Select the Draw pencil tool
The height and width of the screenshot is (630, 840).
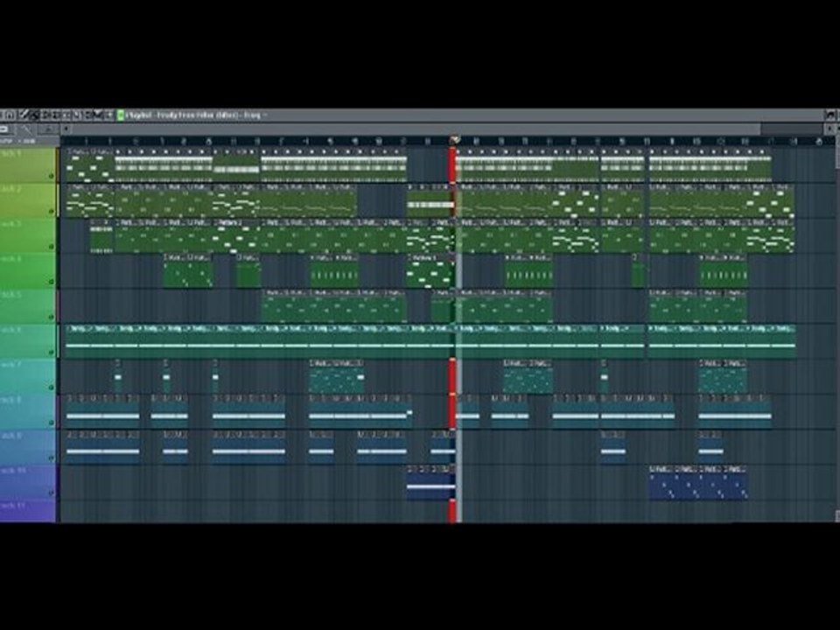(23, 115)
